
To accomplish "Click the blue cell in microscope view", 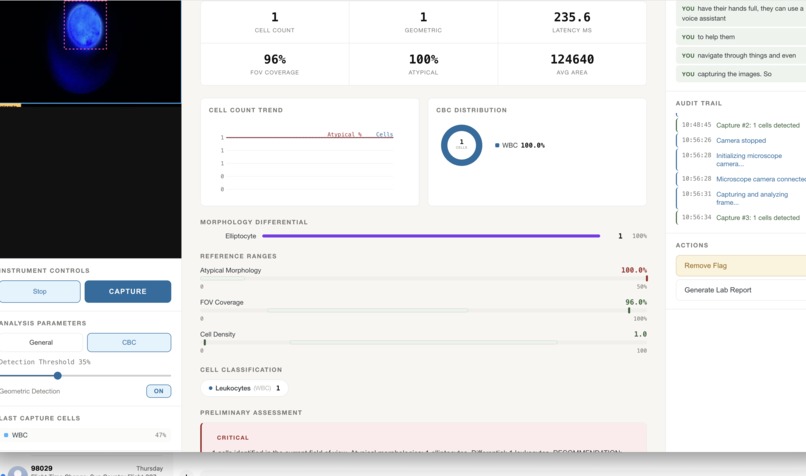I will click(x=85, y=25).
